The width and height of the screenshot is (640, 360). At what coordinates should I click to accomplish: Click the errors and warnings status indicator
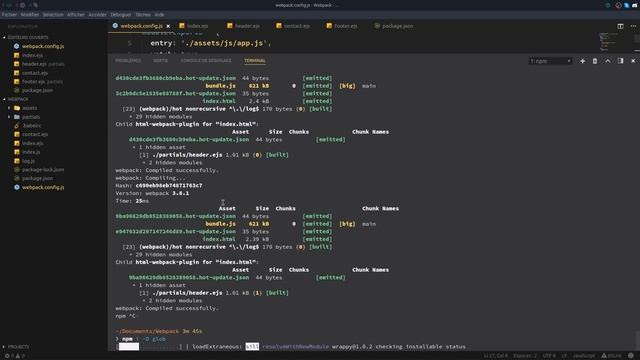click(x=15, y=356)
